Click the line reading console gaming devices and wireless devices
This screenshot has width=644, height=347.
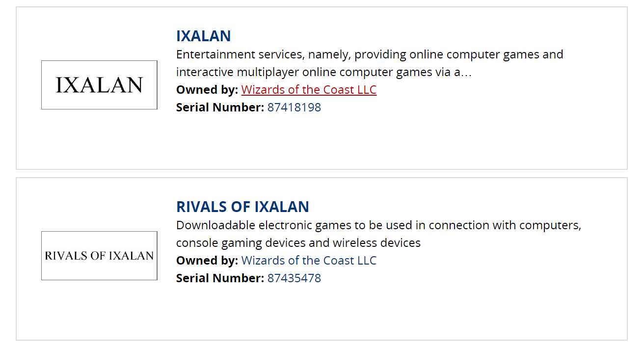click(298, 243)
